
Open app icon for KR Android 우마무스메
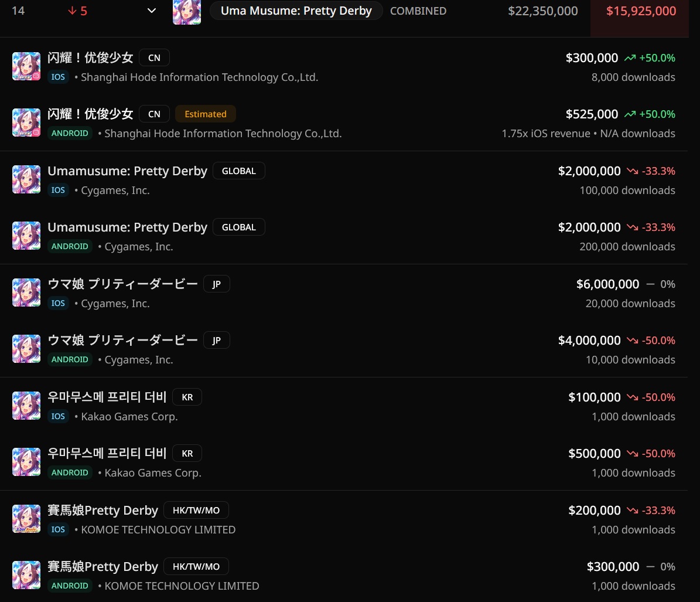pyautogui.click(x=26, y=462)
